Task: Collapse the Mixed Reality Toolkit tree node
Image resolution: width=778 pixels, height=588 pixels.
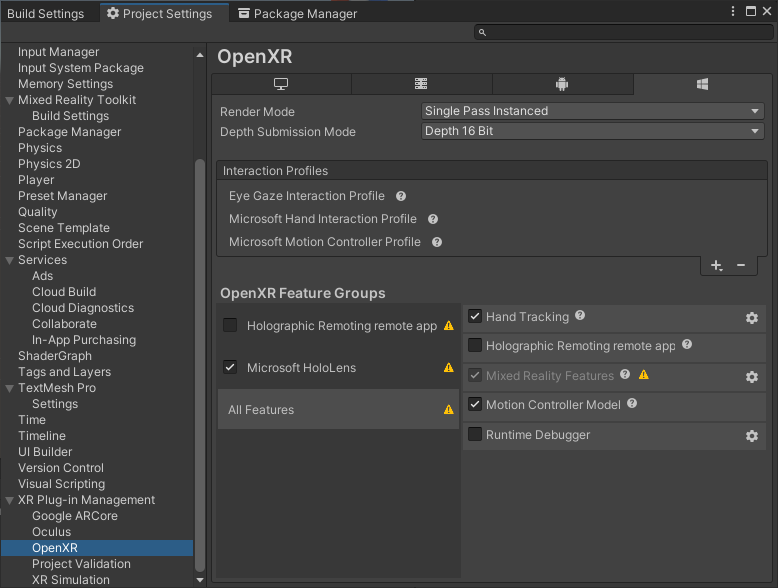Action: 9,100
